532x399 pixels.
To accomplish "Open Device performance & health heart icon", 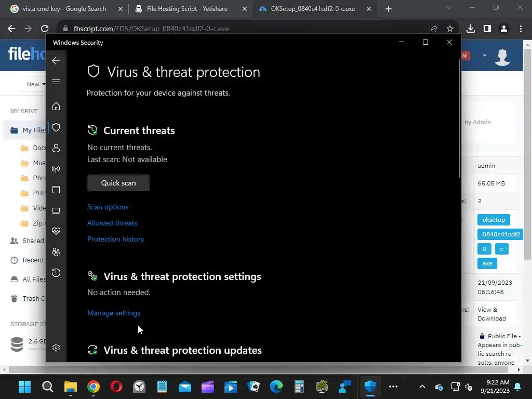I will tap(56, 231).
